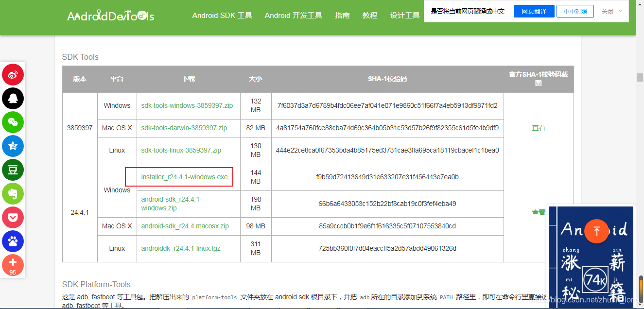Viewport: 644px width, 309px height.
Task: Download android-sdk_r24.4.macosx.zip
Action: (x=185, y=226)
